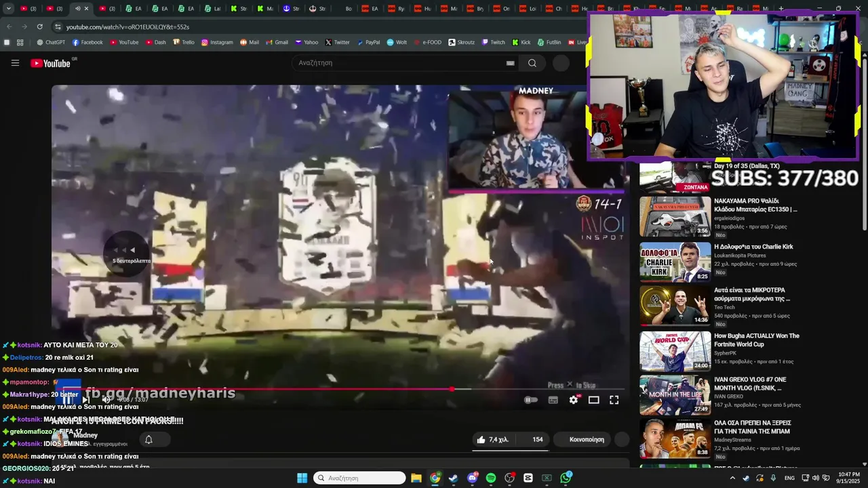Switch to the Ma Kick browser tab
868x488 pixels.
(264, 9)
